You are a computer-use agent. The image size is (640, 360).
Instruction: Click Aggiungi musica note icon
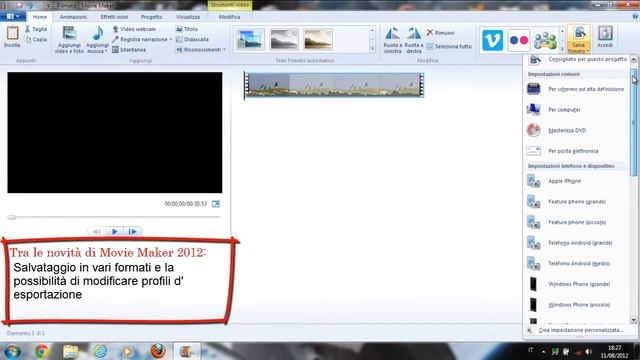[98, 33]
